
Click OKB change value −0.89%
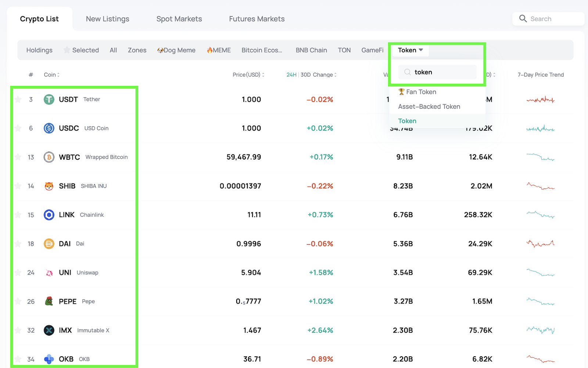320,359
